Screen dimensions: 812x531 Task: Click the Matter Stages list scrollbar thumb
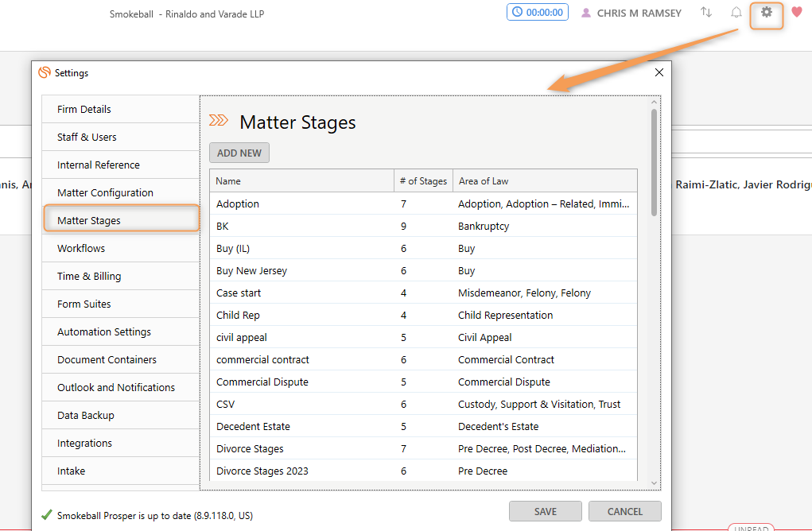point(654,162)
